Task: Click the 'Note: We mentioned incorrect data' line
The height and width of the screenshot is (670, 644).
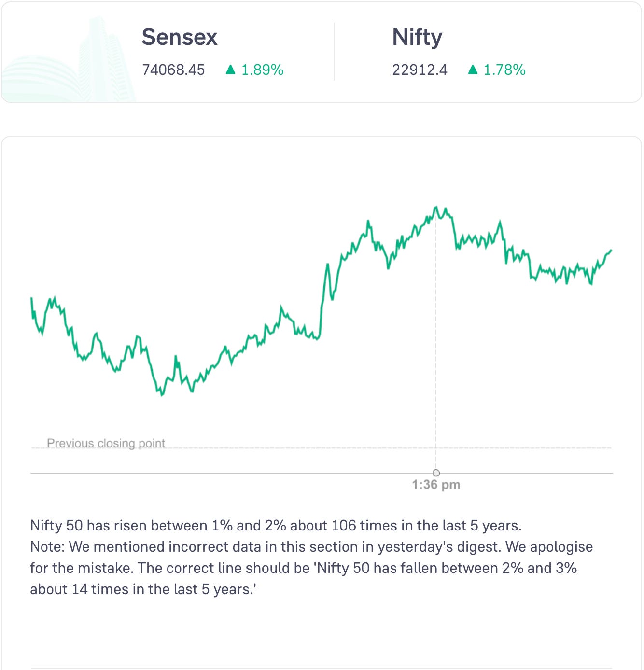Action: click(311, 547)
